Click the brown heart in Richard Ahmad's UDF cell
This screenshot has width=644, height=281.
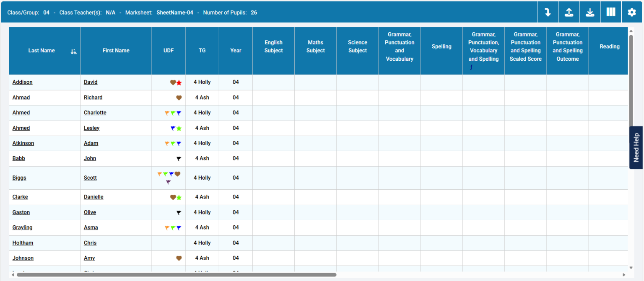(x=179, y=97)
